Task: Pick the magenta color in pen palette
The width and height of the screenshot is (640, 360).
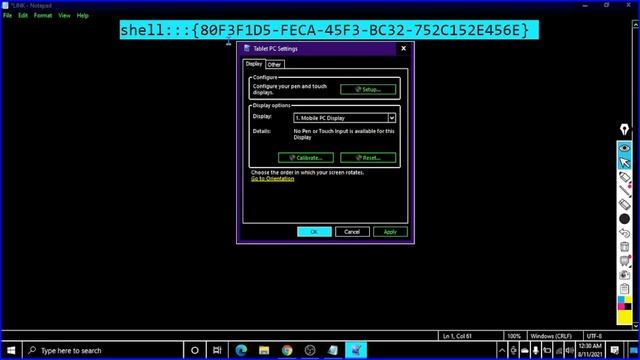Action: pyautogui.click(x=621, y=307)
